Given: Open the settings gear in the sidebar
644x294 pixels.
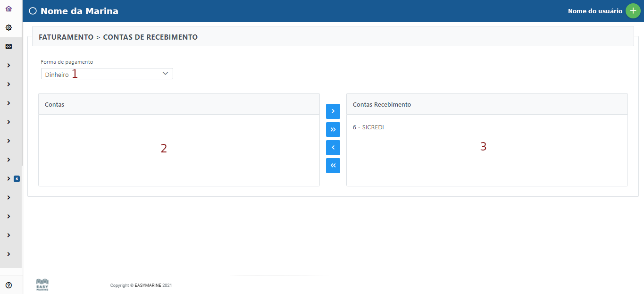Looking at the screenshot, I should coord(8,28).
